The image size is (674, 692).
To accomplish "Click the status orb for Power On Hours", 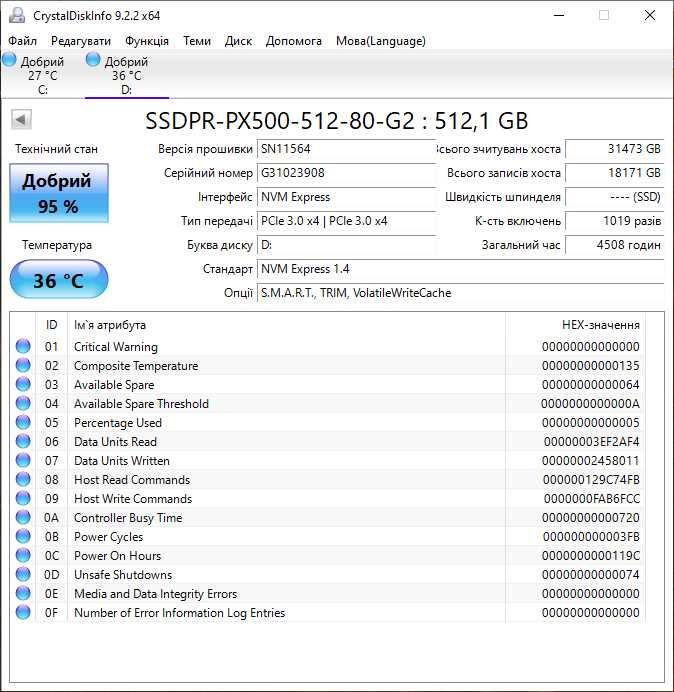I will point(23,555).
